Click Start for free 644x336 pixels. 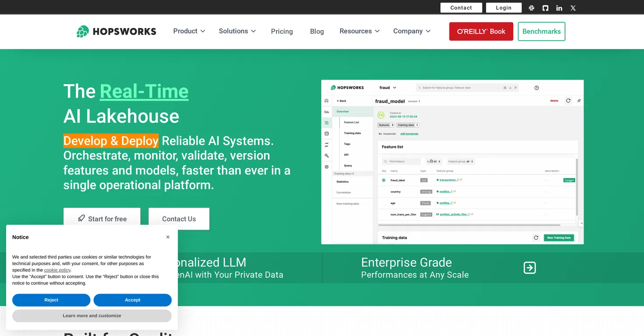(102, 219)
